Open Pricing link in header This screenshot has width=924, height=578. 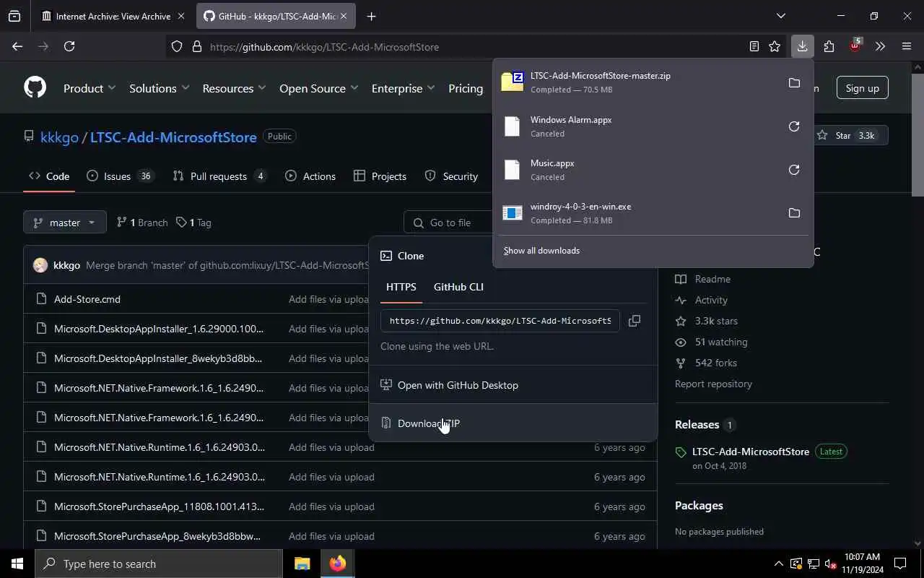[466, 88]
